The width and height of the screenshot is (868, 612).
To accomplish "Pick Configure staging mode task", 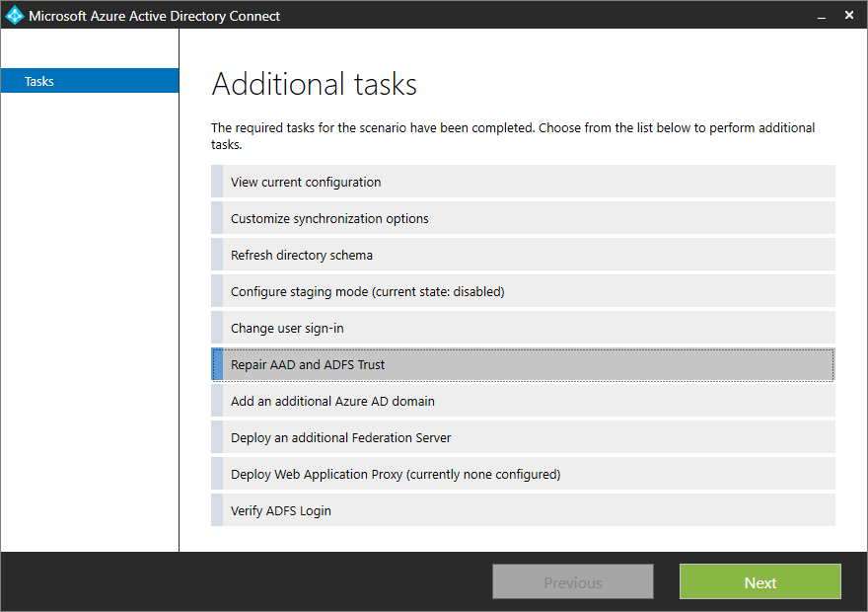I will [523, 291].
